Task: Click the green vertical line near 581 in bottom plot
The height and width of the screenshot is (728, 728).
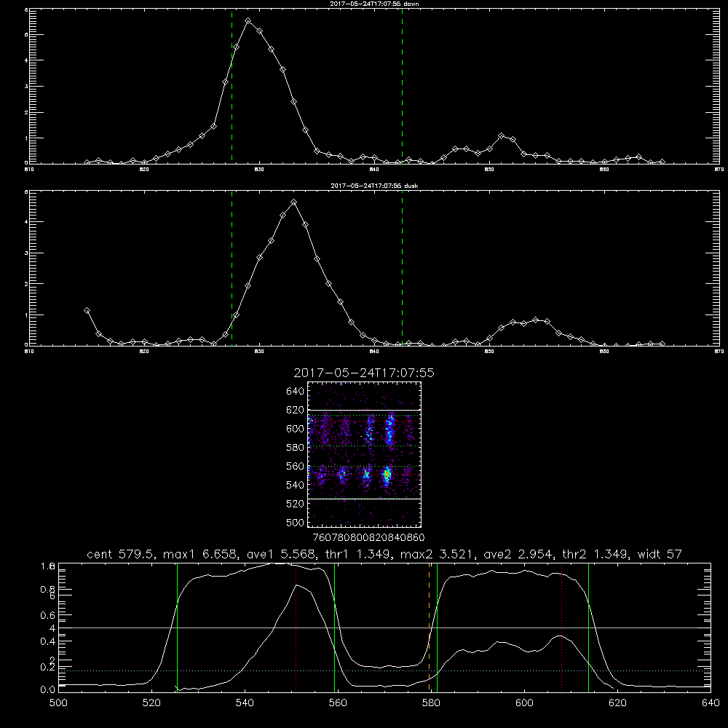Action: pos(437,627)
